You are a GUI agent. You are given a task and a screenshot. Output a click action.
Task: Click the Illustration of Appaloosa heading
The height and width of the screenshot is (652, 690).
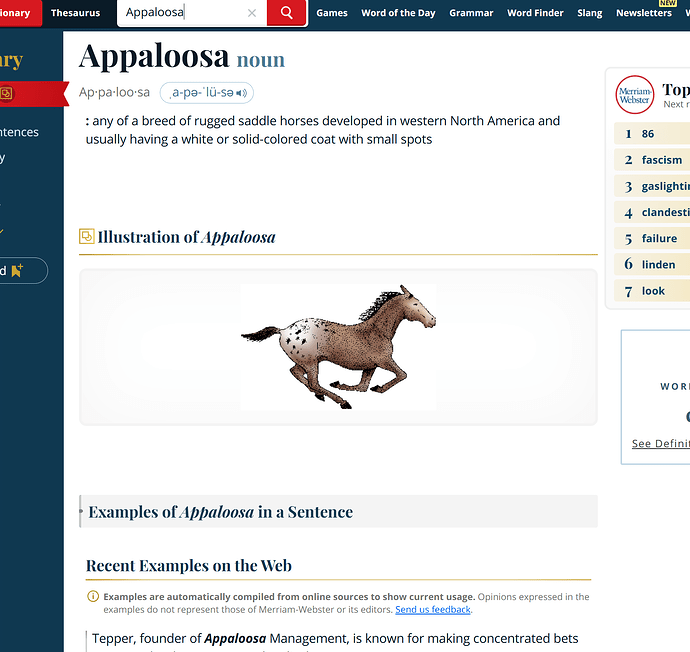(x=187, y=237)
